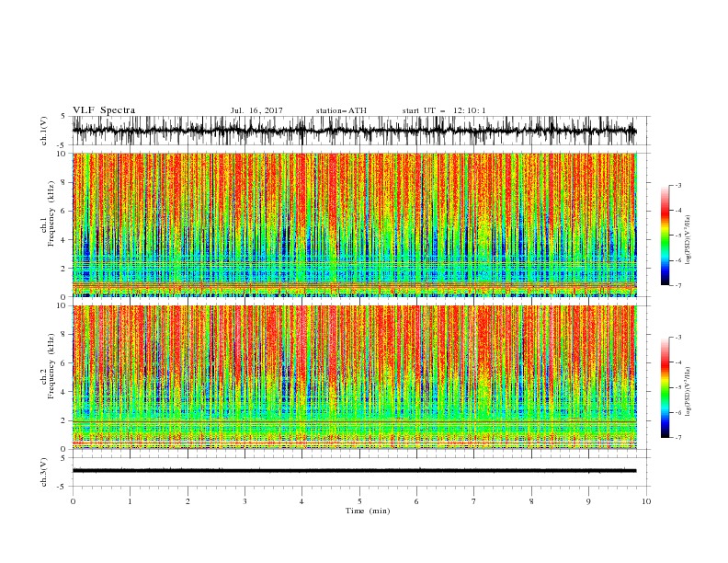
Task: Click the time axis tick "1"
Action: pyautogui.click(x=130, y=501)
